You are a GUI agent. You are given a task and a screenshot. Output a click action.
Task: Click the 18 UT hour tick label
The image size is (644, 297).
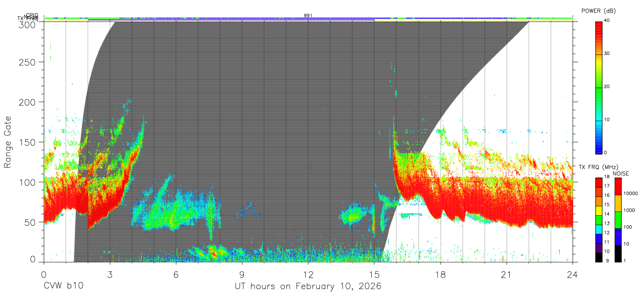click(x=441, y=274)
